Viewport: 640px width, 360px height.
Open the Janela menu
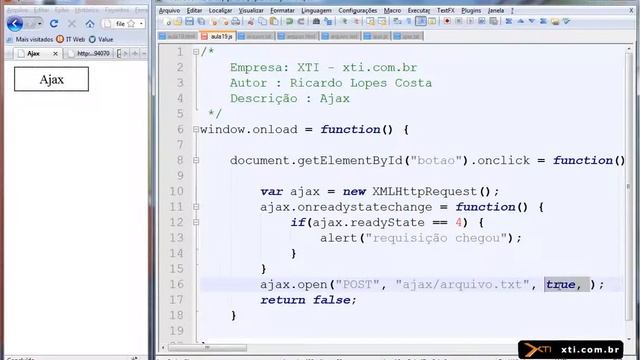pos(496,10)
